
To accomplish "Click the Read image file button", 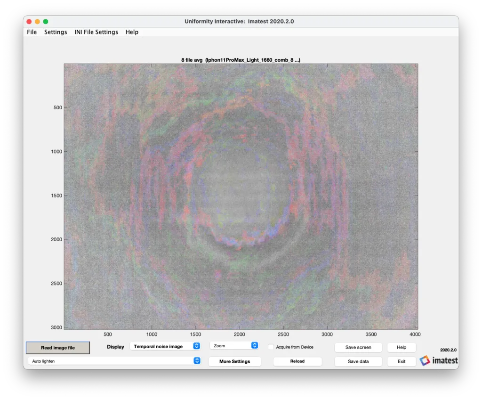I will (x=58, y=348).
